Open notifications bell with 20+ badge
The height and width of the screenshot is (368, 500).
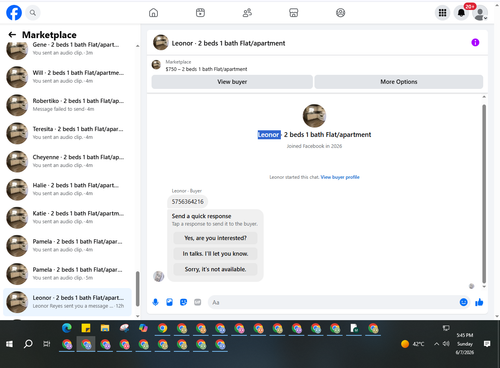point(461,13)
